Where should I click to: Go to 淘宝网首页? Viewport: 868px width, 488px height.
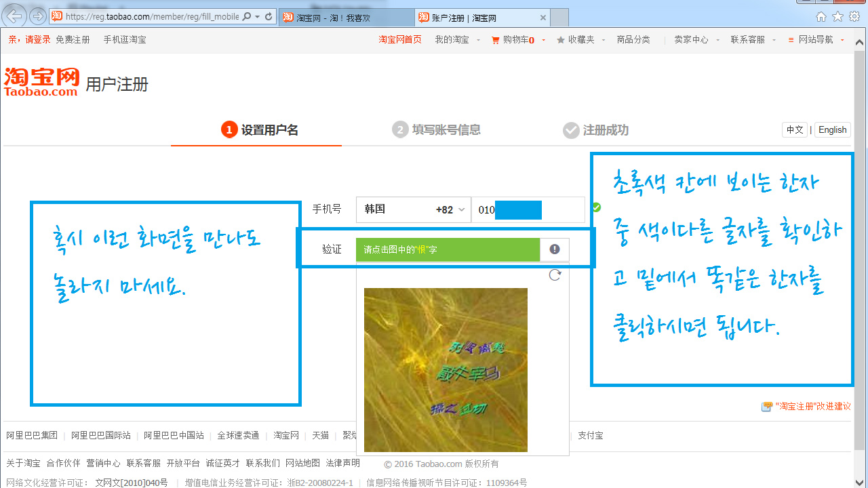tap(400, 40)
